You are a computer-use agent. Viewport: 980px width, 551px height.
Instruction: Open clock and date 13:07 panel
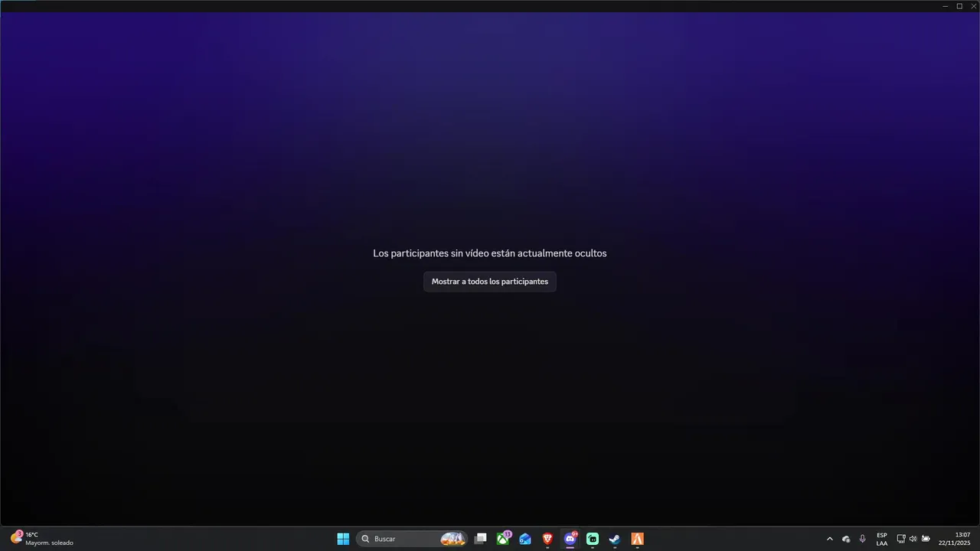(x=954, y=539)
